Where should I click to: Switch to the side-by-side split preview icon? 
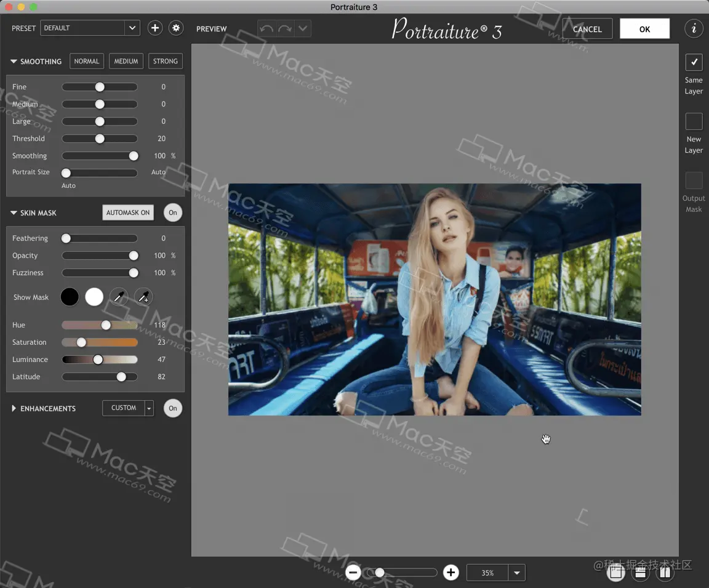coord(665,572)
